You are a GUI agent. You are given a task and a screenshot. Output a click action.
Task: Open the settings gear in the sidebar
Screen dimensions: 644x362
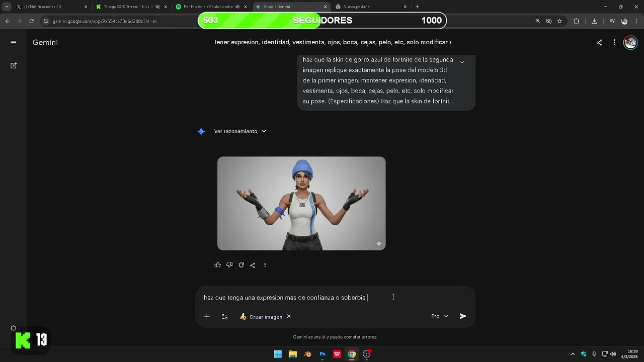[14, 328]
